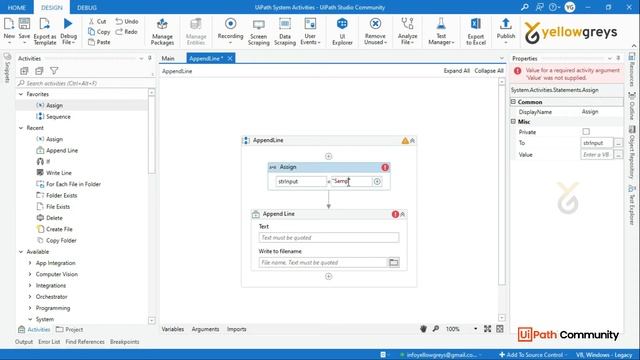Image resolution: width=640 pixels, height=360 pixels.
Task: Click the fit to screen icon
Action: (x=487, y=329)
